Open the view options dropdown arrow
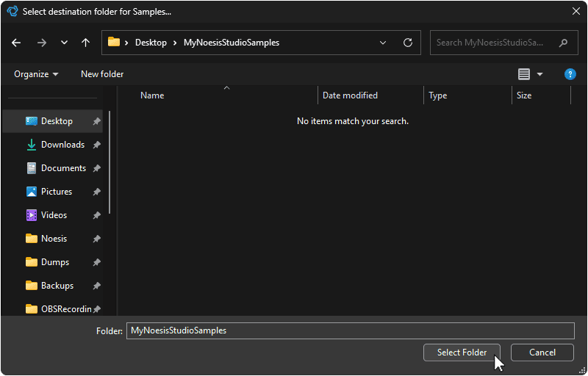Viewport: 588px width, 376px height. [539, 74]
